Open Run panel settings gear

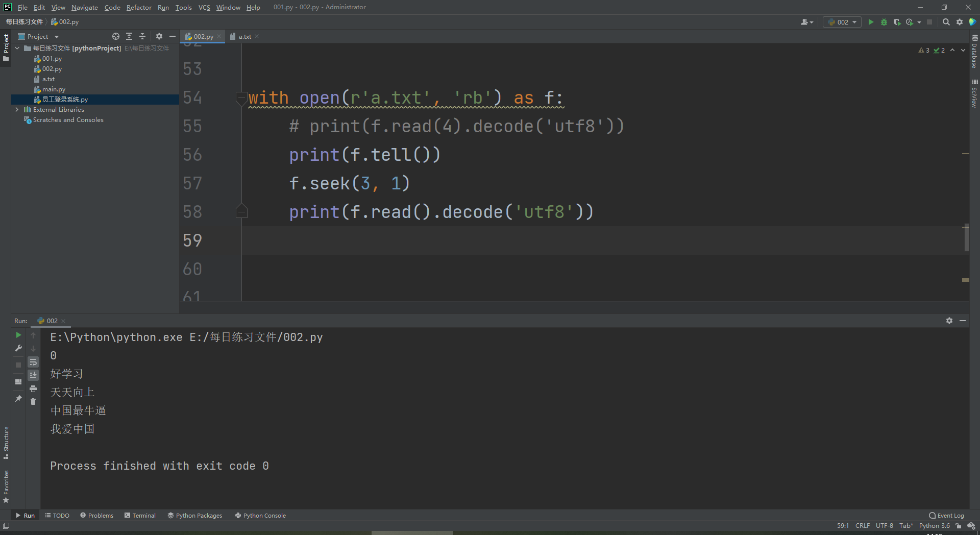coord(949,321)
